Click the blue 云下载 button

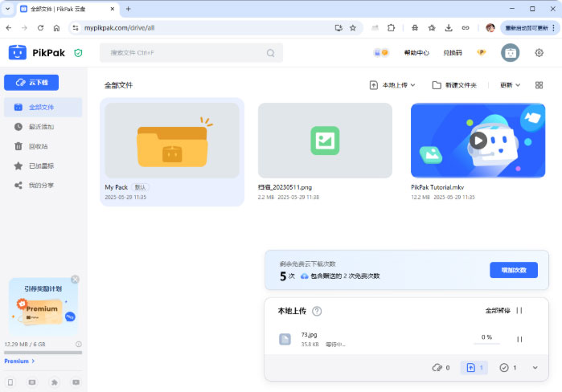click(31, 83)
